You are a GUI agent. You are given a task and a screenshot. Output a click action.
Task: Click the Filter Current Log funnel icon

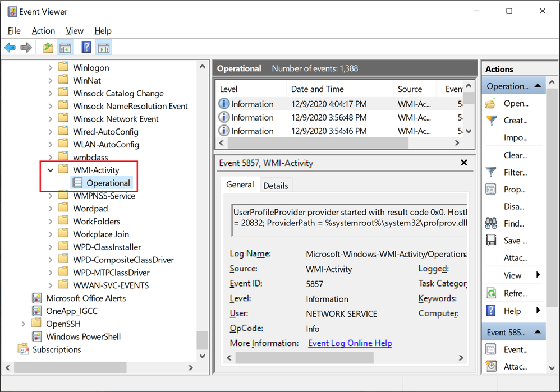click(491, 172)
